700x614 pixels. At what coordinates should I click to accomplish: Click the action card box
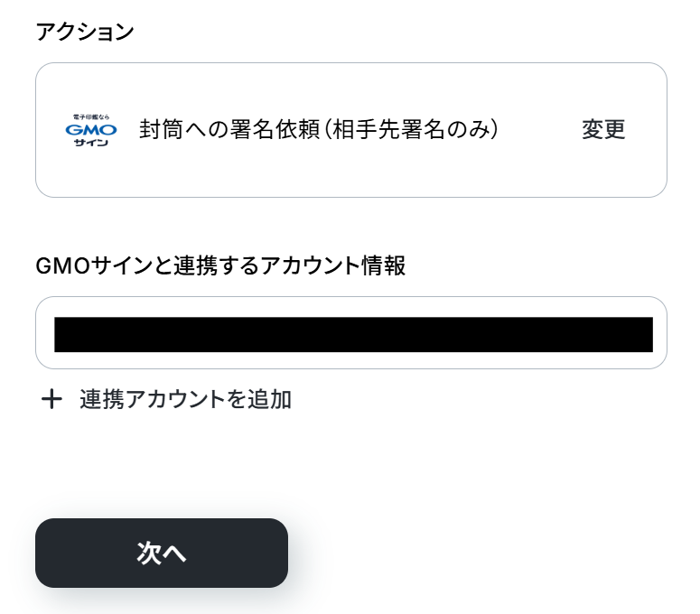[351, 130]
